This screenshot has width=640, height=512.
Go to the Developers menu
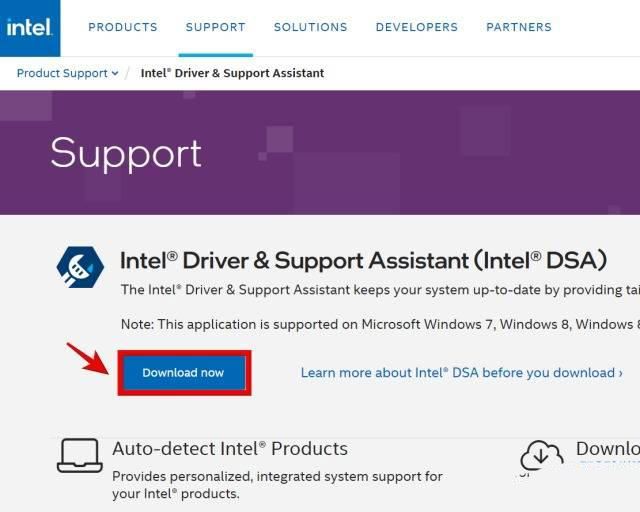point(416,27)
